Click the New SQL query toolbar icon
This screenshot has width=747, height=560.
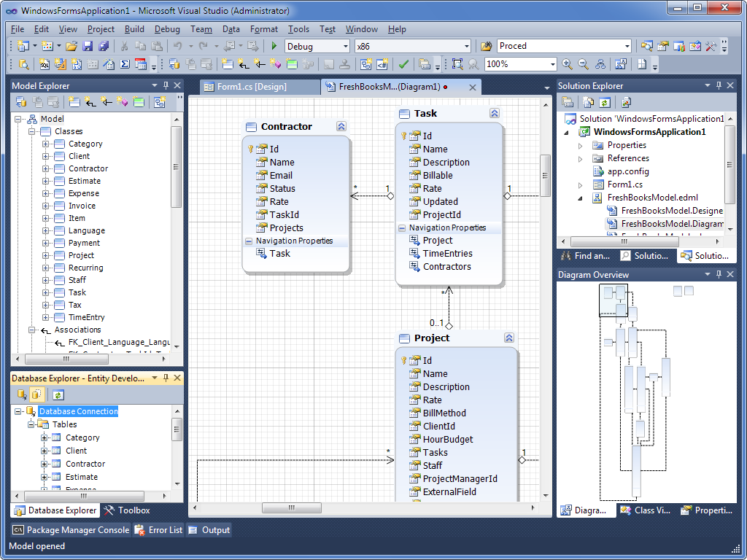[44, 64]
